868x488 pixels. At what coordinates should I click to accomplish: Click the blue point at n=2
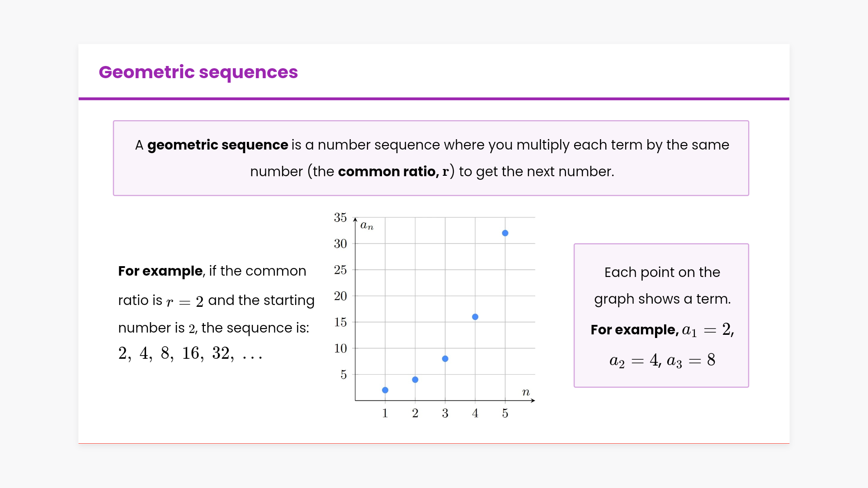[x=415, y=380]
